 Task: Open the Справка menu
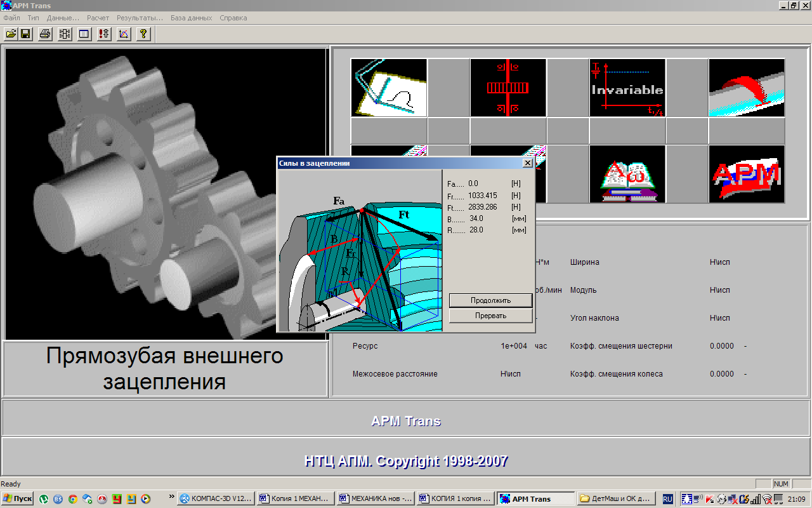[233, 18]
